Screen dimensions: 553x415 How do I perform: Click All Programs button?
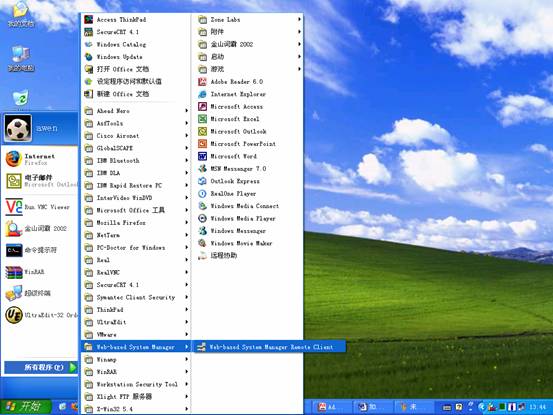tap(41, 367)
